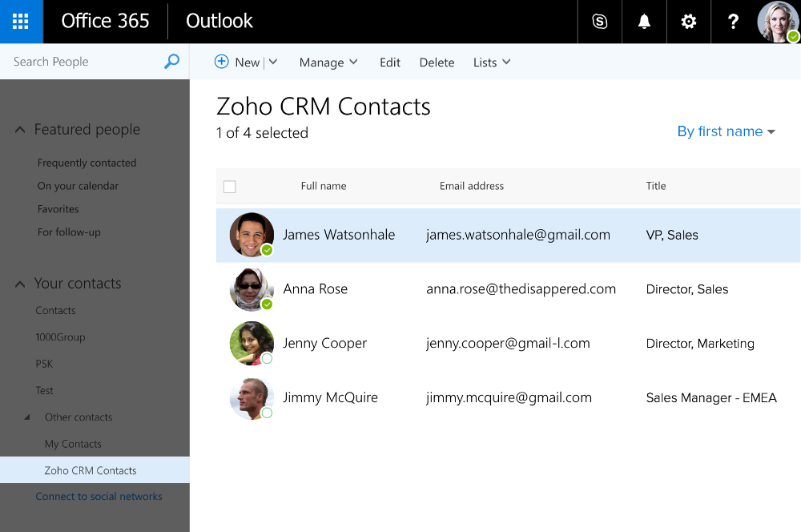Open the Office 365 app launcher grid

tap(21, 22)
